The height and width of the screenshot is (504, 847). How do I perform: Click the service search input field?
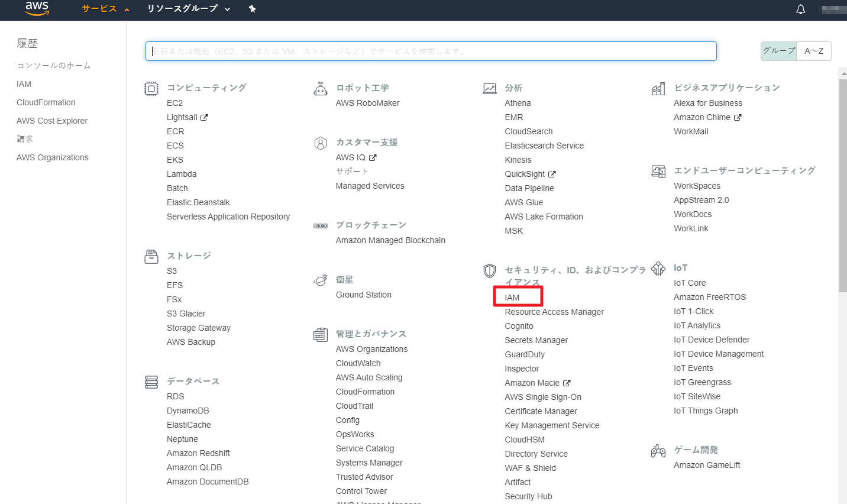click(x=431, y=51)
